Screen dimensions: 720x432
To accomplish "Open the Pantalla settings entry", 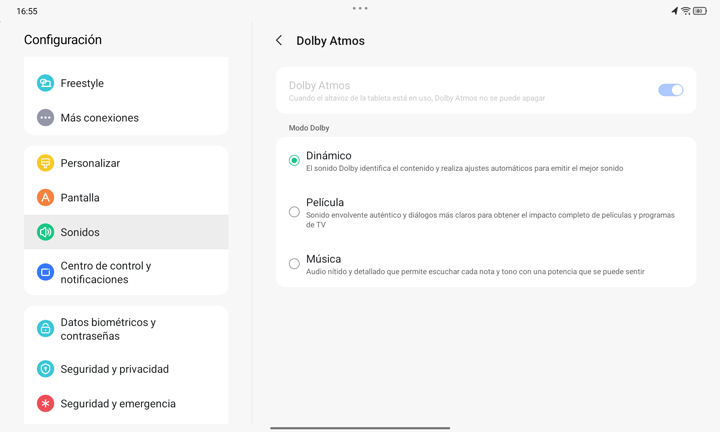I will (126, 197).
